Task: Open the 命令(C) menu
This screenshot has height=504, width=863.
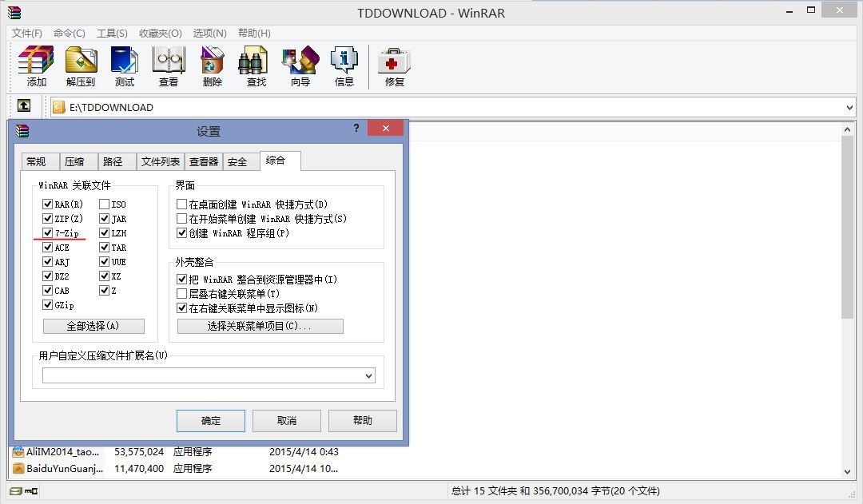Action: click(70, 33)
